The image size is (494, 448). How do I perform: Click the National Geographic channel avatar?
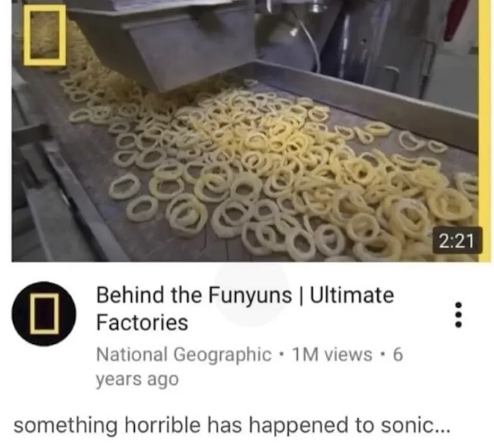pos(44,314)
